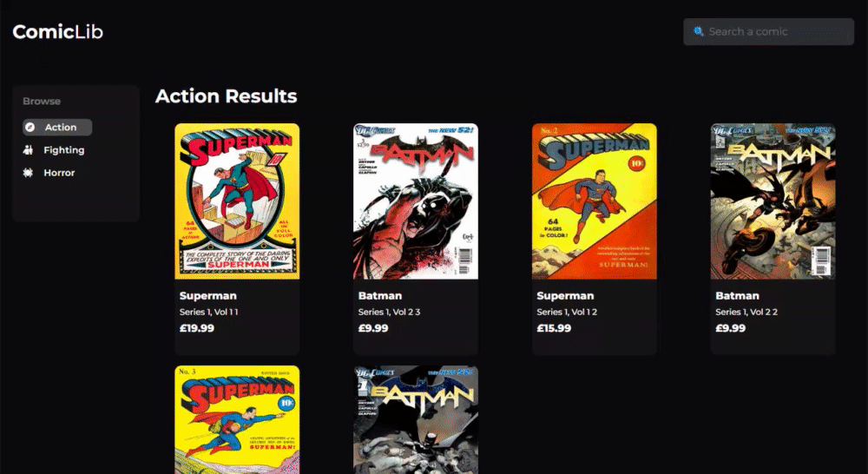The image size is (868, 474).
Task: Click Superman title priced £19.99
Action: pos(208,296)
